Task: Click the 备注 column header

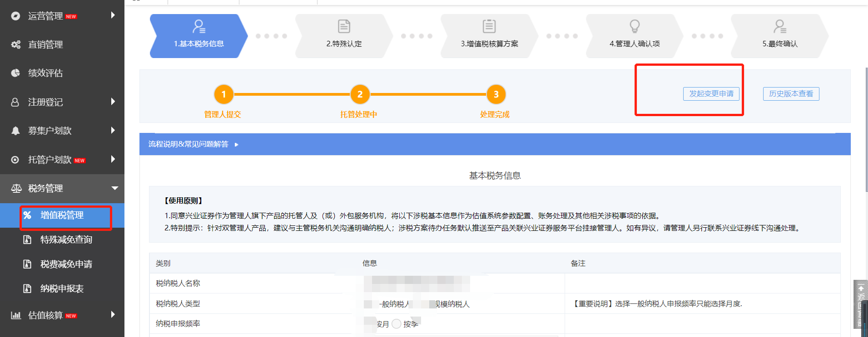Action: [578, 263]
